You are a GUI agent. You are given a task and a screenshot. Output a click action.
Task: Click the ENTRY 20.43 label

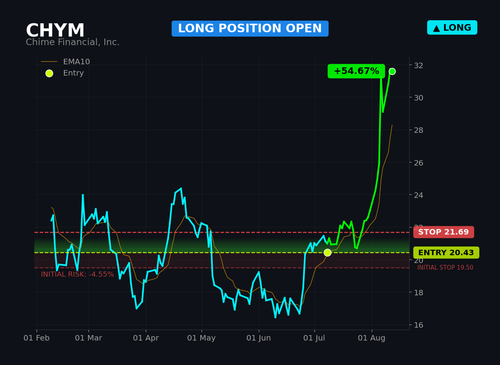446,253
